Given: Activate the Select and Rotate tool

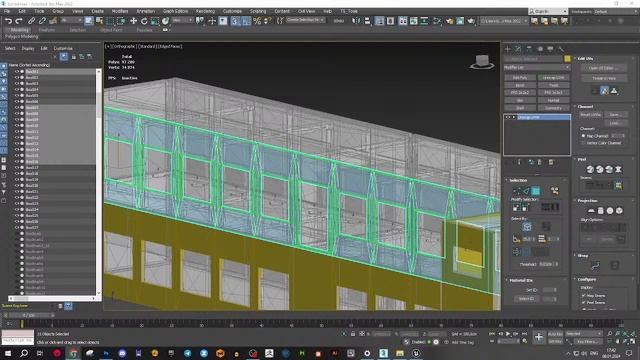Looking at the screenshot, I should coord(144,20).
